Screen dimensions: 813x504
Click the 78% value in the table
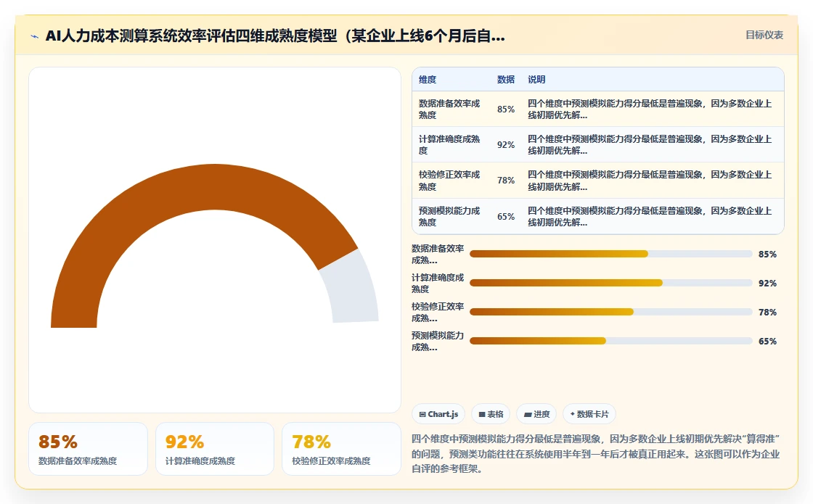coord(506,181)
